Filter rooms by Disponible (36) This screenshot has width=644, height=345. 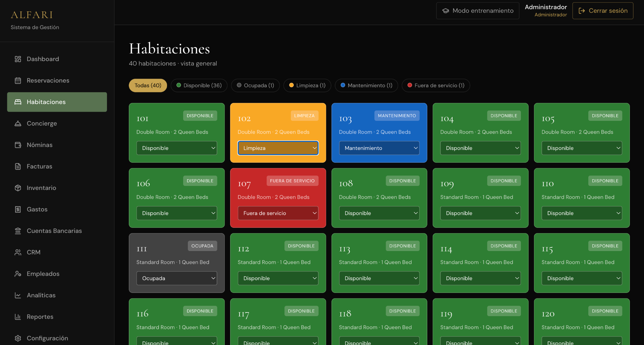click(199, 86)
